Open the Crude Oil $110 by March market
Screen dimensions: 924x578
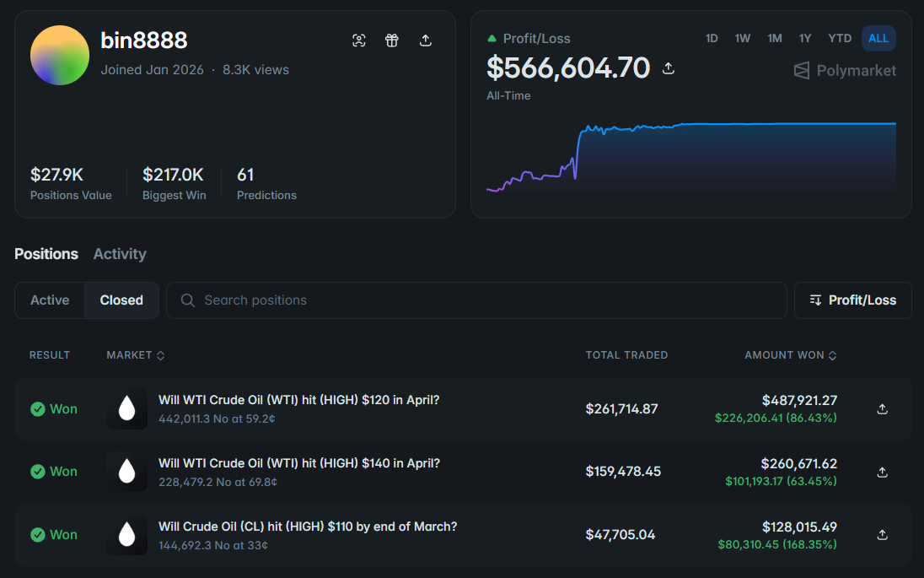[308, 527]
